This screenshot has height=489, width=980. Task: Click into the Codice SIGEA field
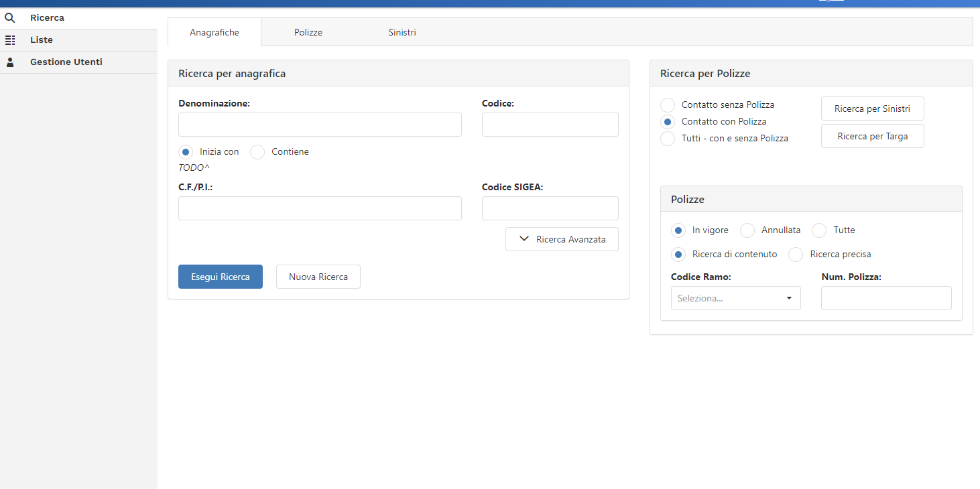550,208
